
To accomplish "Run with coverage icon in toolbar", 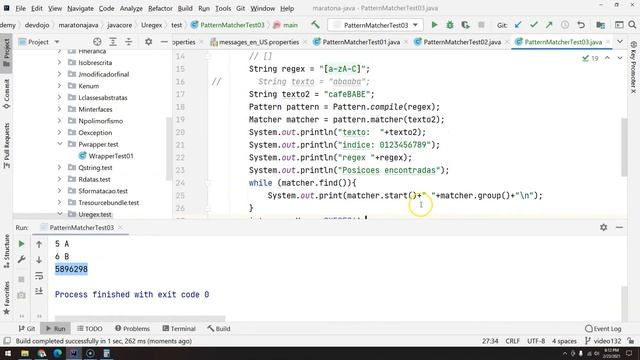I will pyautogui.click(x=465, y=25).
